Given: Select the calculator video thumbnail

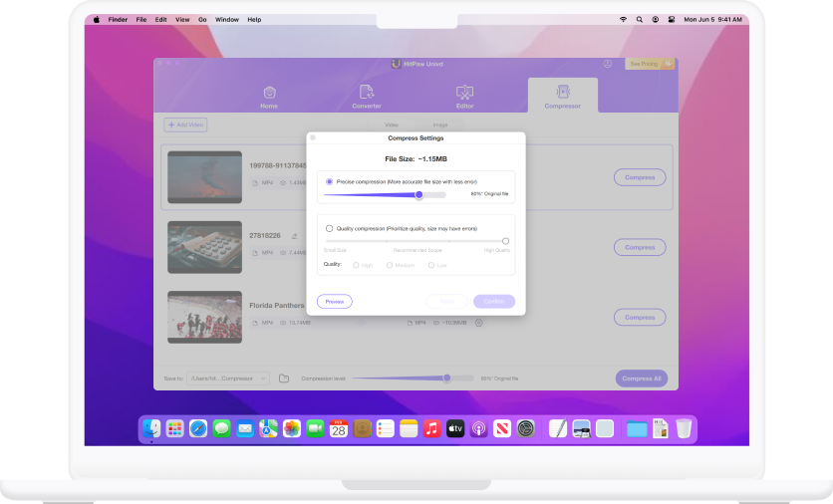Looking at the screenshot, I should (204, 247).
